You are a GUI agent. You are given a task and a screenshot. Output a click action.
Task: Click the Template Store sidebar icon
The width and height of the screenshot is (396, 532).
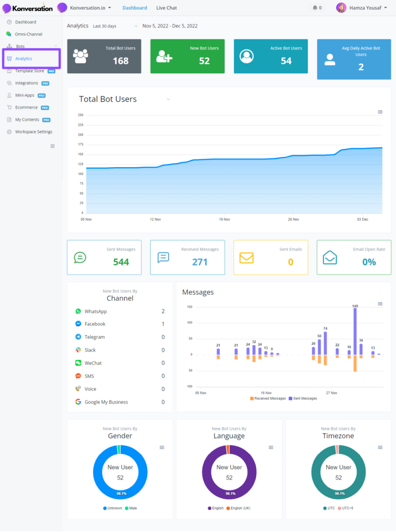click(x=9, y=71)
